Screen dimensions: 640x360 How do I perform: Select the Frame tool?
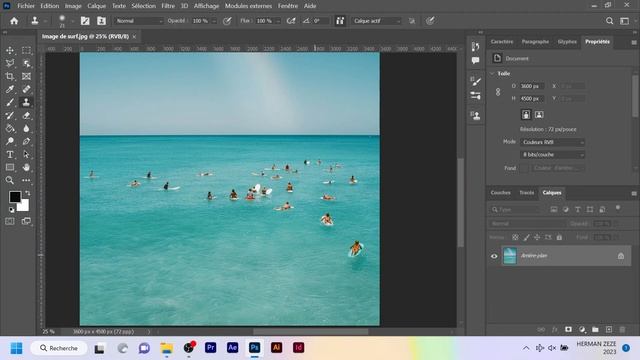coord(26,76)
